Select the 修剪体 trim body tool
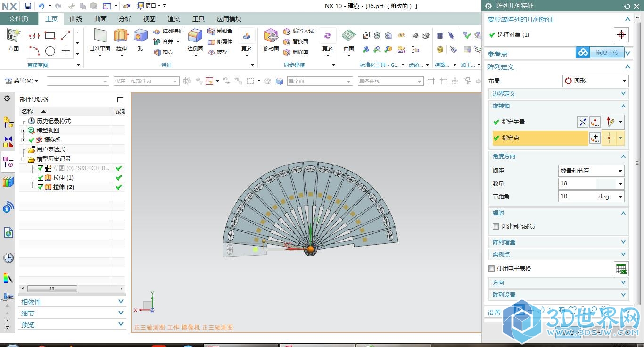This screenshot has width=644, height=347. pyautogui.click(x=220, y=41)
